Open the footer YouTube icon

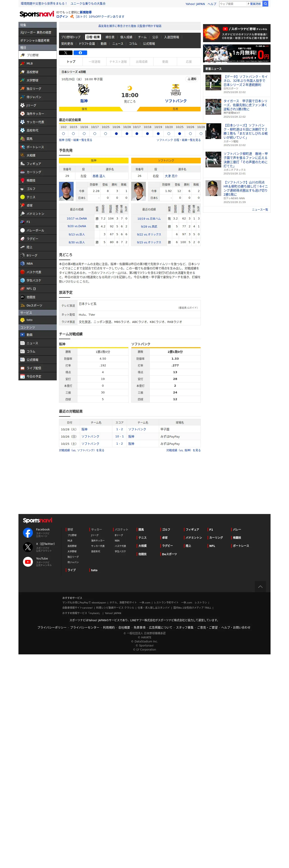28,561
